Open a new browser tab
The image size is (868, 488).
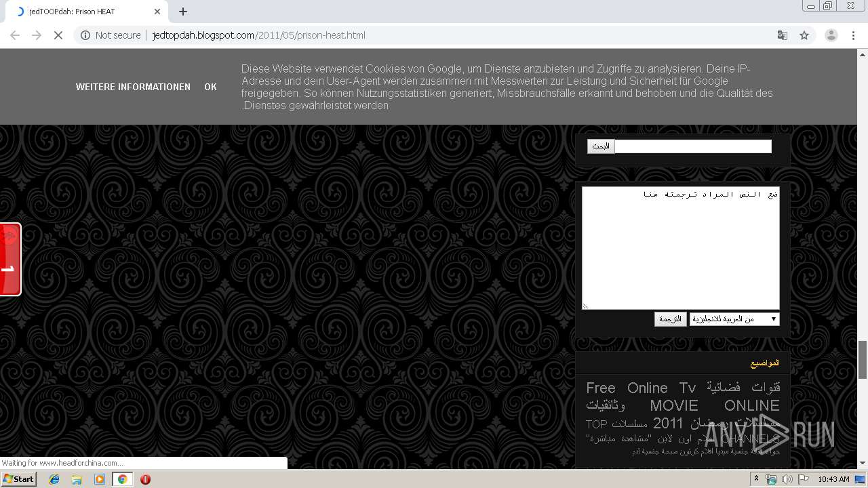pyautogui.click(x=183, y=12)
